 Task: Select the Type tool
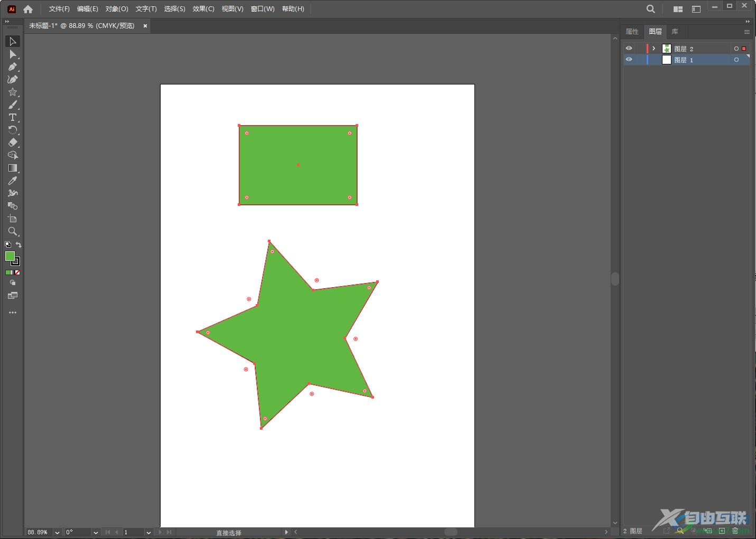coord(13,117)
